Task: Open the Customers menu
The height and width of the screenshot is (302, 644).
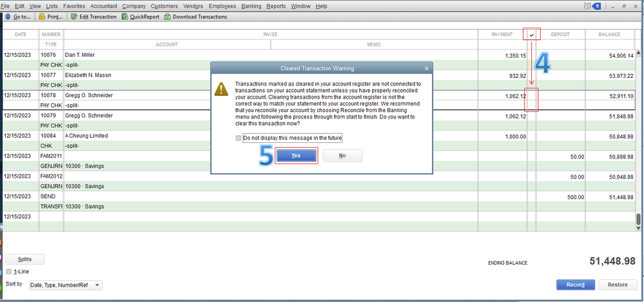Action: click(164, 6)
